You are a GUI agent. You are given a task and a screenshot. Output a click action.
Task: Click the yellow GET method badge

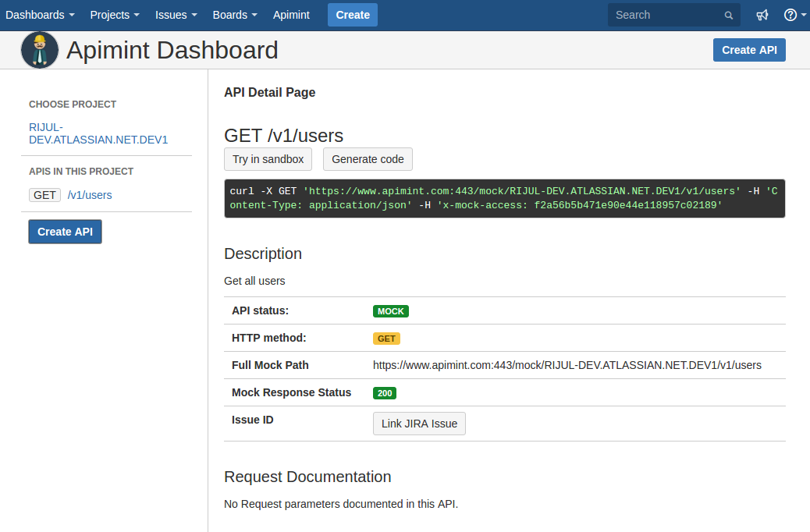coord(386,339)
